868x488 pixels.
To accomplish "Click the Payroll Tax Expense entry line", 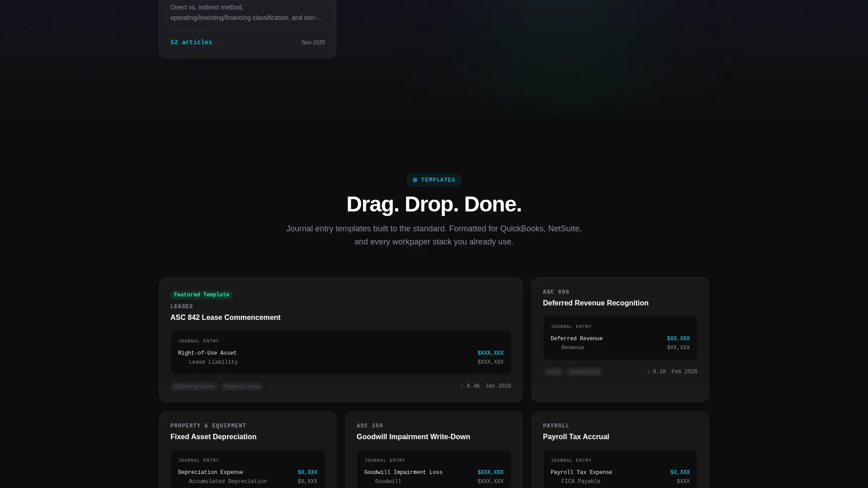I will 620,473.
